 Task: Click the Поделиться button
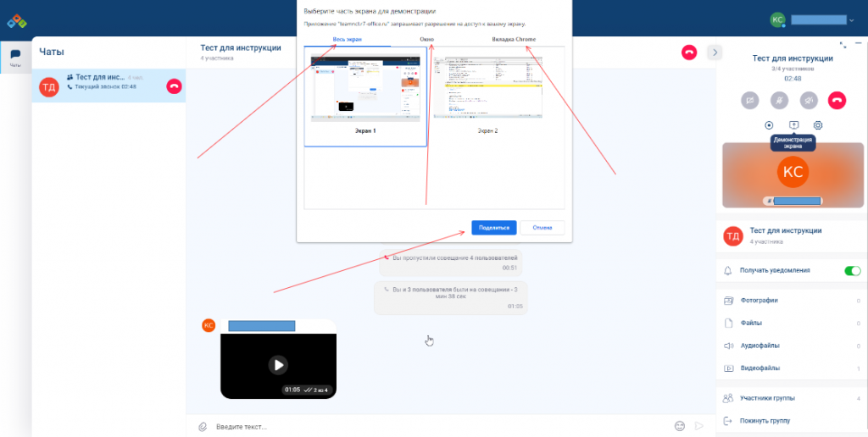[493, 228]
